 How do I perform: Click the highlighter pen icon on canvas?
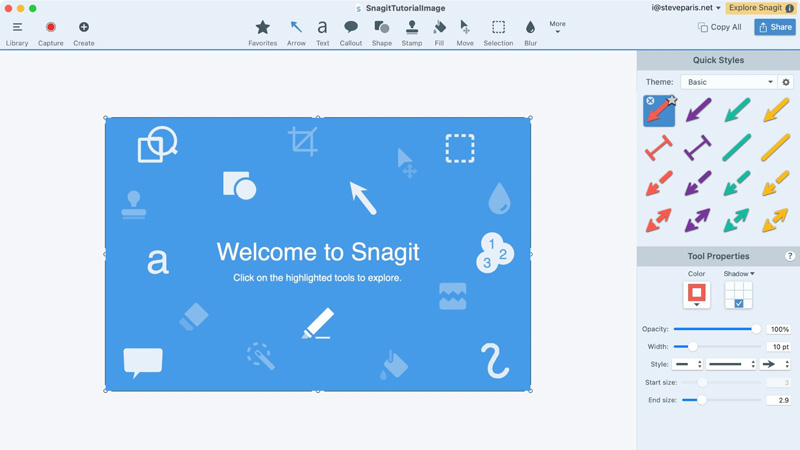click(317, 323)
